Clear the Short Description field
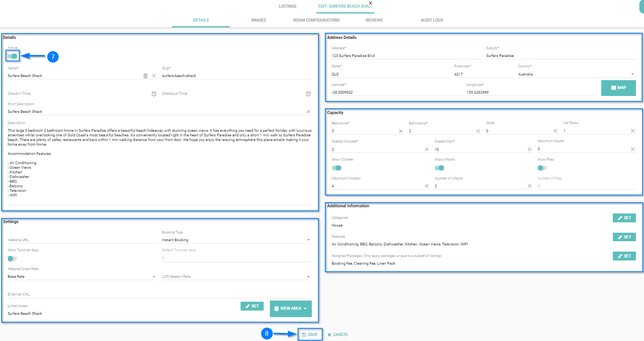 click(308, 112)
